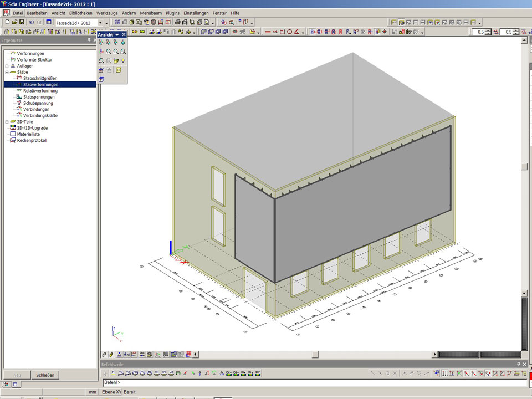The width and height of the screenshot is (532, 399).
Task: Open the Fassade2d+ 2012 project dropdown
Action: tap(100, 23)
